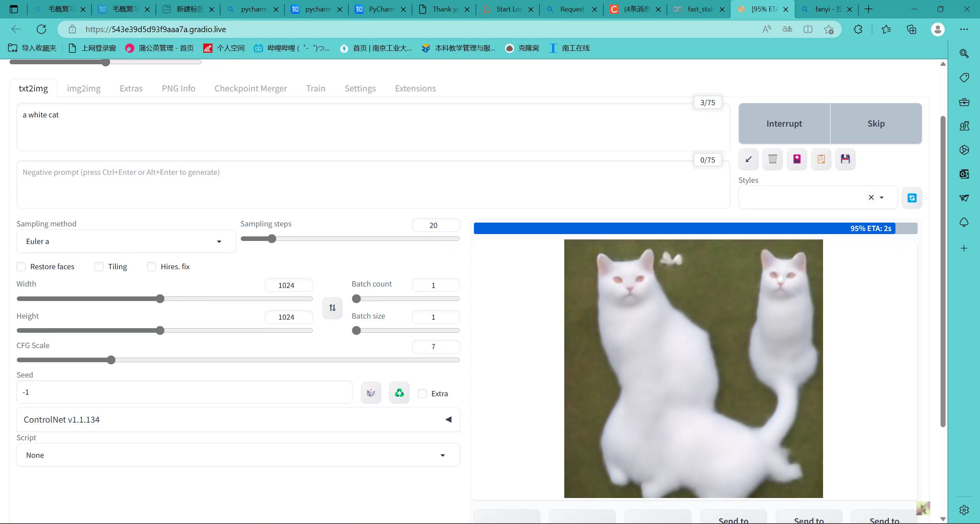
Task: Click the trash icon to clear the prompt
Action: coord(773,159)
